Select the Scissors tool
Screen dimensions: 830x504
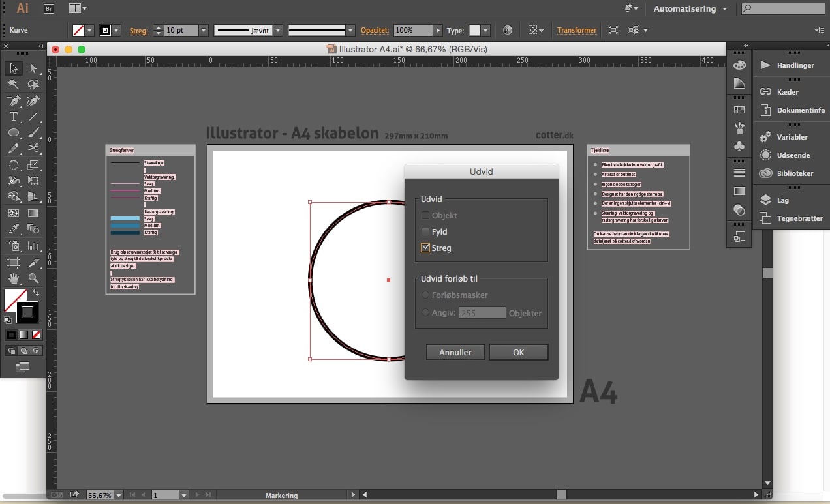(33, 149)
